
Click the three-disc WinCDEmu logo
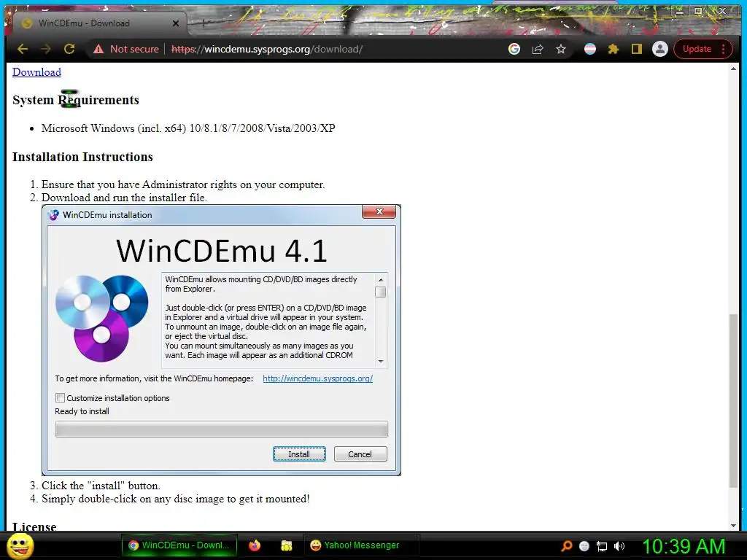[x=101, y=318]
